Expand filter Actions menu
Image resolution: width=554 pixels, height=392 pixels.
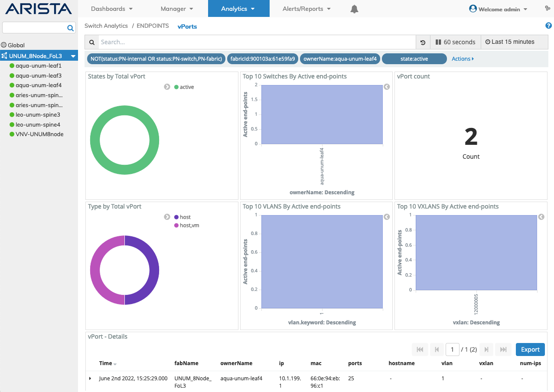(463, 59)
